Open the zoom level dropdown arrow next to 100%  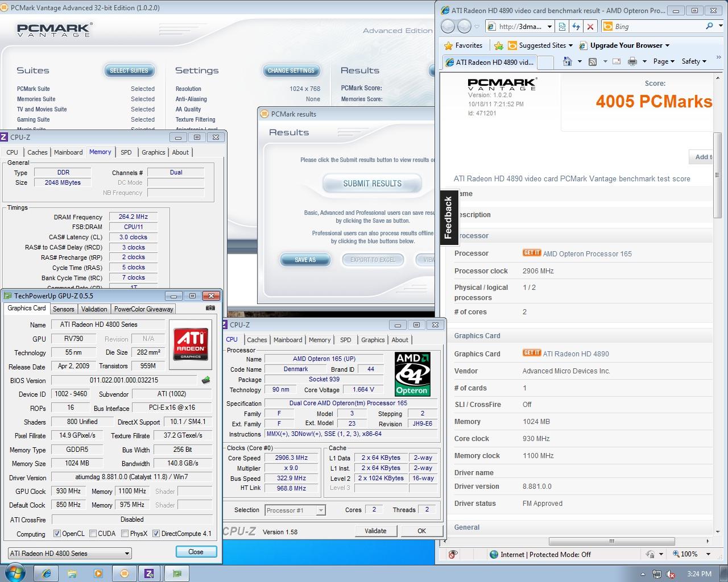708,554
